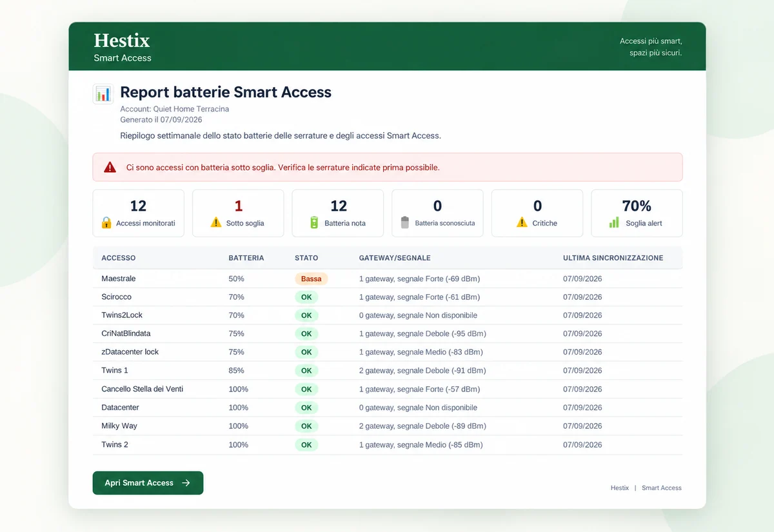The image size is (774, 532).
Task: Click the warning icon beside Sotto soglia
Action: (216, 222)
